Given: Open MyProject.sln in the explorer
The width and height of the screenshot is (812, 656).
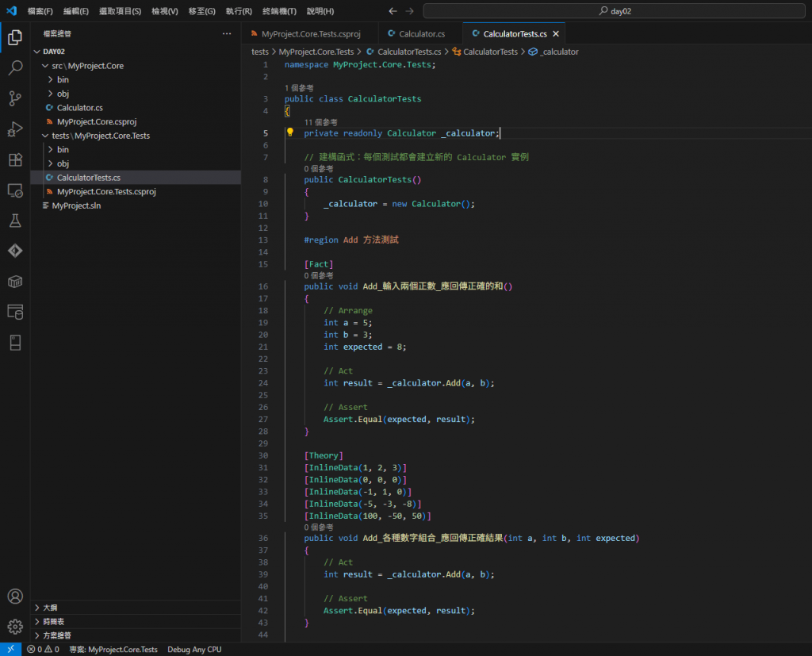Looking at the screenshot, I should pyautogui.click(x=76, y=205).
